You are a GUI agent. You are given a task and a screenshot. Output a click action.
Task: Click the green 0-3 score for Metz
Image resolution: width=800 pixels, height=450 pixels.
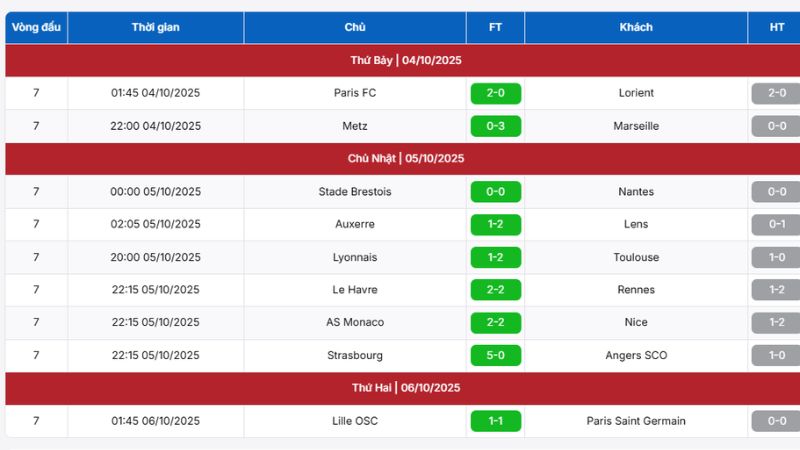(495, 126)
